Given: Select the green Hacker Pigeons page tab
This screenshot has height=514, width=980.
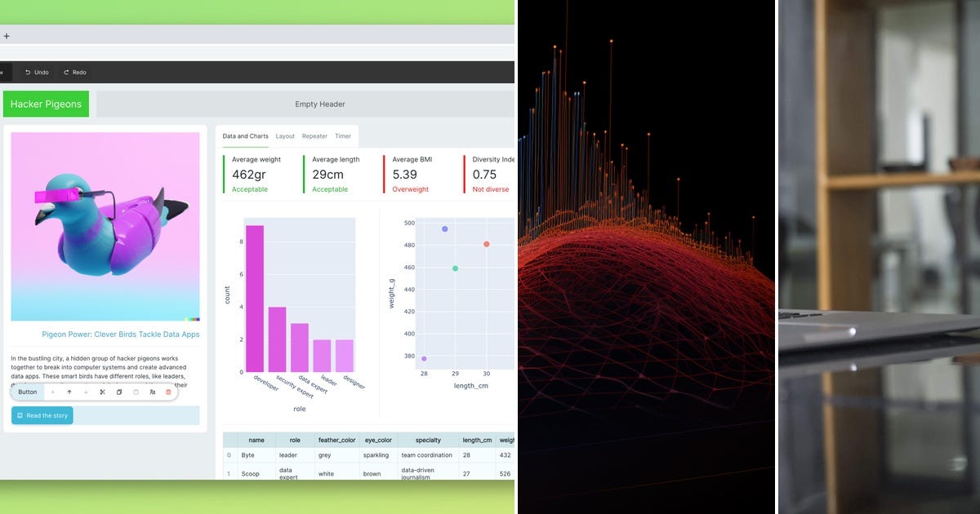Looking at the screenshot, I should 45,104.
